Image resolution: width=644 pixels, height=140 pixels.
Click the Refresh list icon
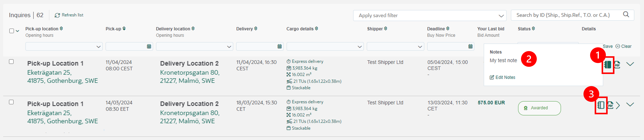pyautogui.click(x=57, y=15)
